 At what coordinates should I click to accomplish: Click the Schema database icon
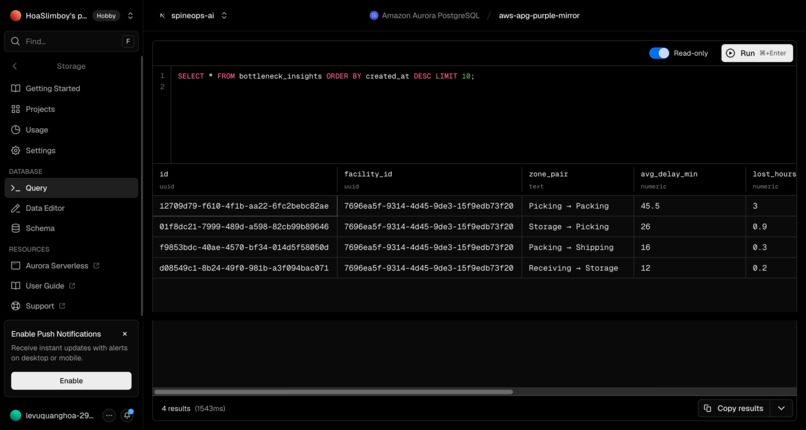[x=16, y=228]
